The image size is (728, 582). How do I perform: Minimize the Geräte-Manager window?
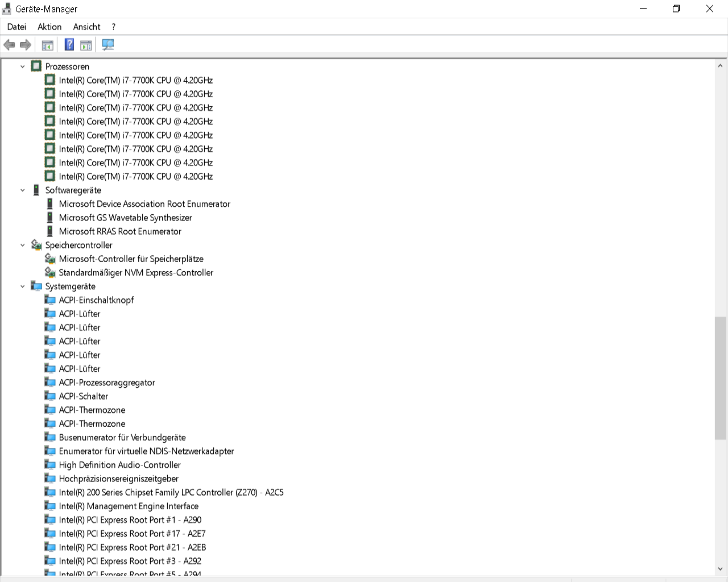tap(643, 9)
